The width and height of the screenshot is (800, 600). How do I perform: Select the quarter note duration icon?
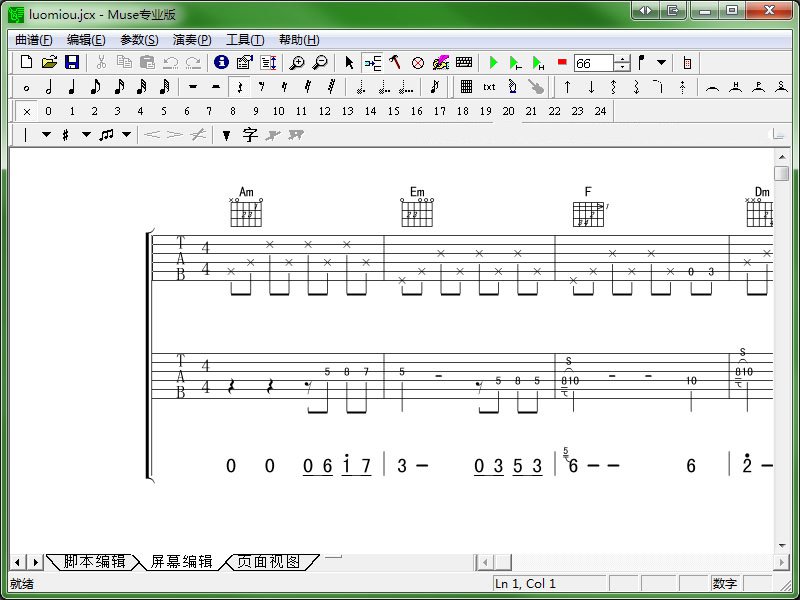[x=72, y=88]
